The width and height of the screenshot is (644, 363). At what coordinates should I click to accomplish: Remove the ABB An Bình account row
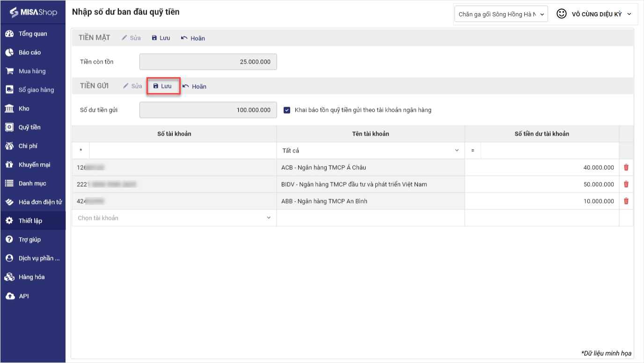(626, 201)
